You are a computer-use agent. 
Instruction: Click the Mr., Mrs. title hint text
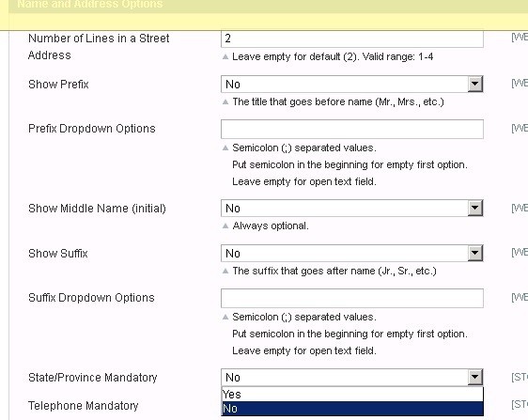point(338,101)
